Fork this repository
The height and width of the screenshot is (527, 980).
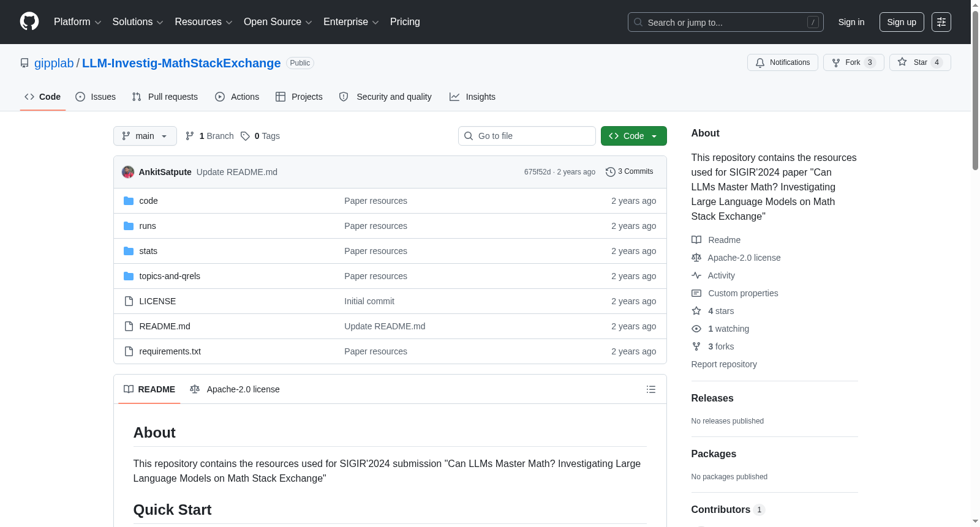point(853,62)
